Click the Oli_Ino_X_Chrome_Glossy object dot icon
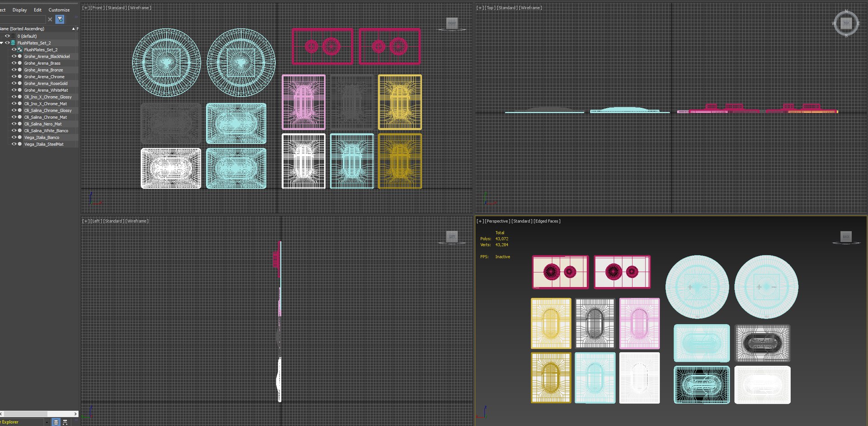 [20, 97]
